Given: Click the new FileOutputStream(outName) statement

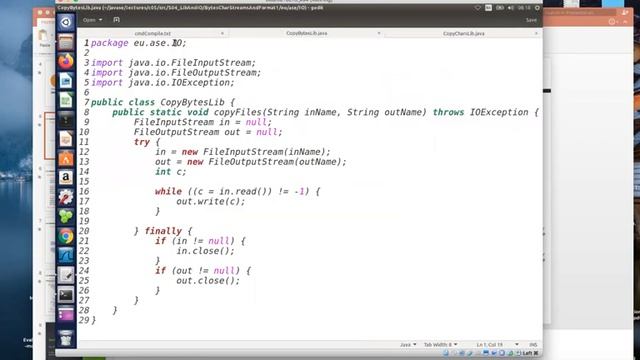Looking at the screenshot, I should (x=250, y=162).
